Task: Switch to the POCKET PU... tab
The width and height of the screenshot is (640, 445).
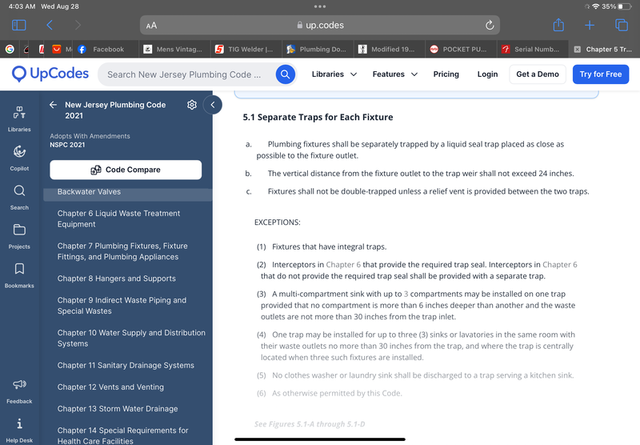Action: pyautogui.click(x=460, y=49)
